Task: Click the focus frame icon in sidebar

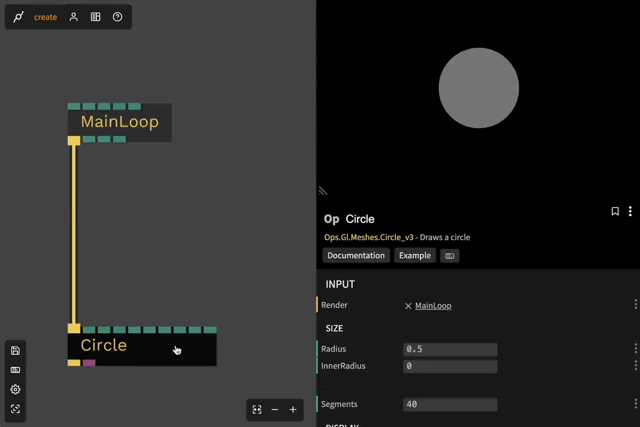Action: tap(16, 409)
